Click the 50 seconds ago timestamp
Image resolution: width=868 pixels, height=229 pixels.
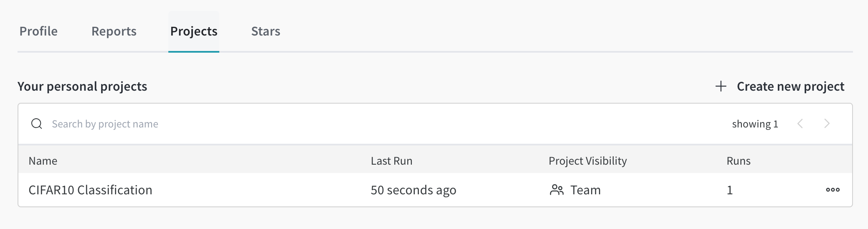click(x=414, y=190)
